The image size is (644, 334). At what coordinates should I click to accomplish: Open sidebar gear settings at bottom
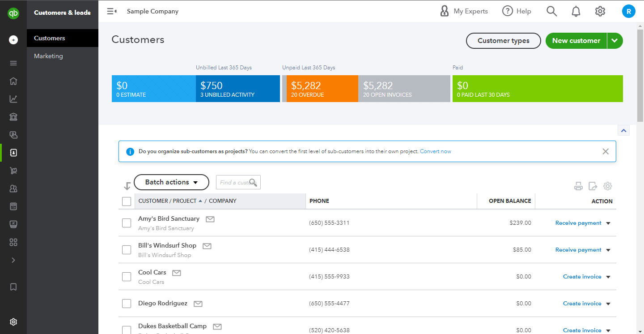[13, 322]
